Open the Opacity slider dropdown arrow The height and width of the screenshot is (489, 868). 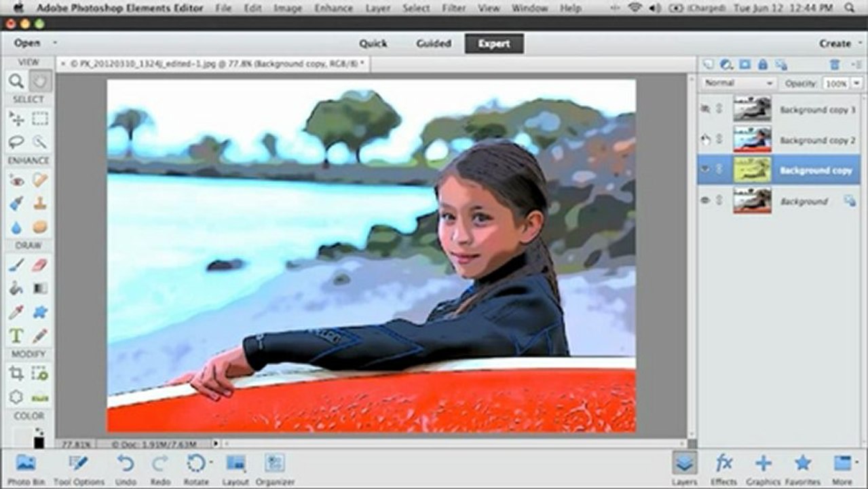[x=856, y=83]
